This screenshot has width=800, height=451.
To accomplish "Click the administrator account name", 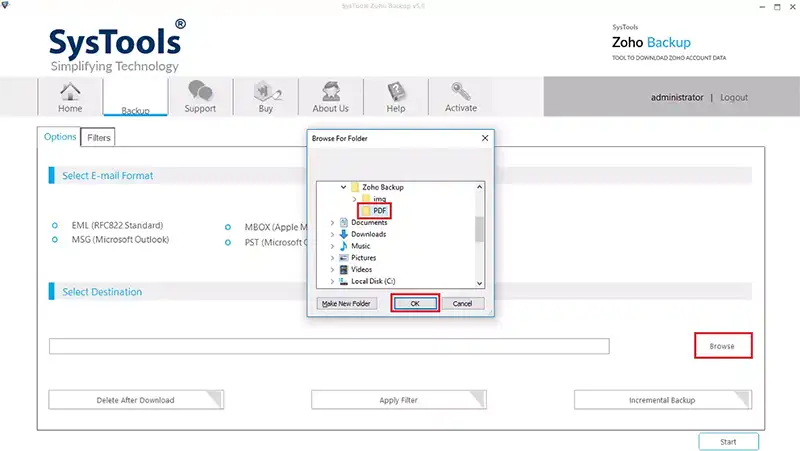I will (677, 97).
